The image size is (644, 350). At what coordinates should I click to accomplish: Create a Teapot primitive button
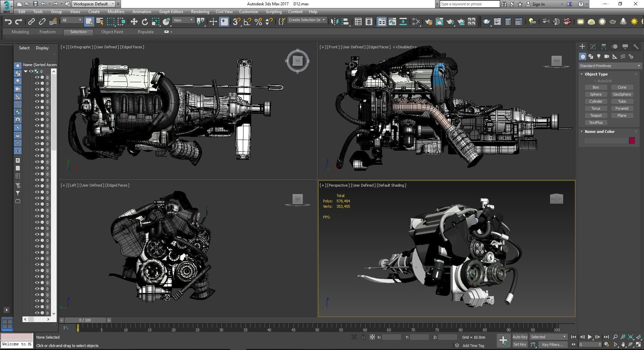click(x=596, y=115)
